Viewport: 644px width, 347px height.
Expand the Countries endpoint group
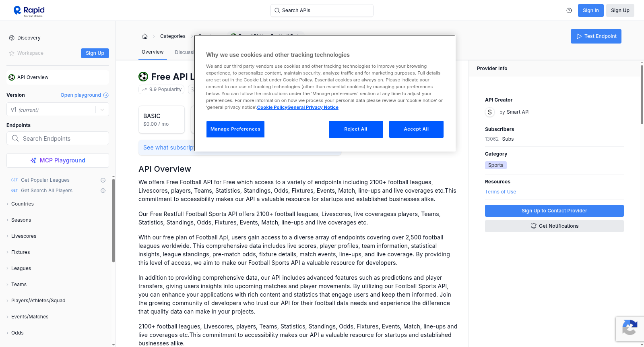(23, 204)
